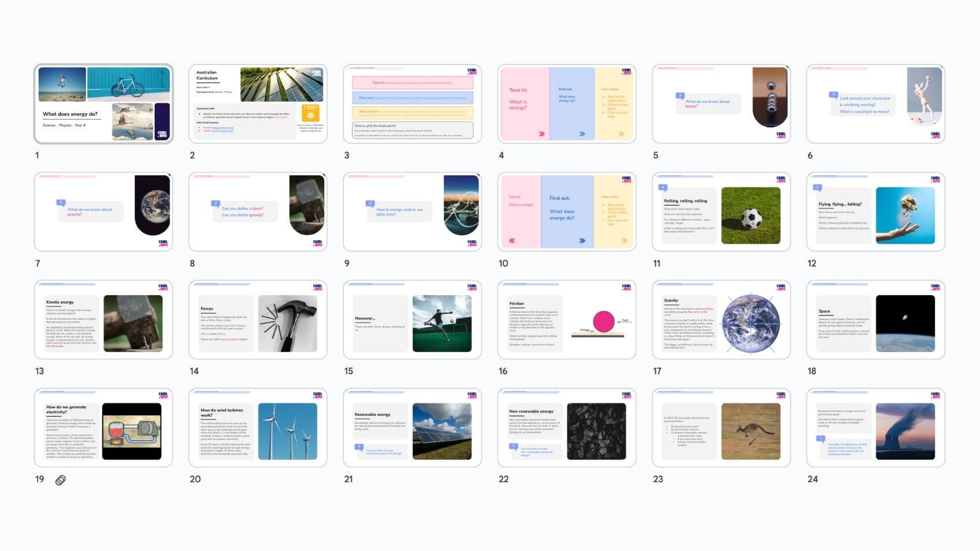
Task: Open slide 9 about energy in daily lives
Action: click(412, 212)
